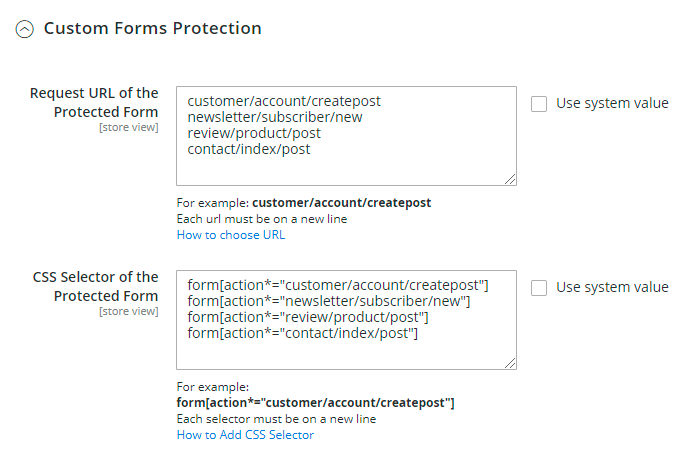
Task: Place cursor on contact/index/post URL line
Action: [x=249, y=150]
